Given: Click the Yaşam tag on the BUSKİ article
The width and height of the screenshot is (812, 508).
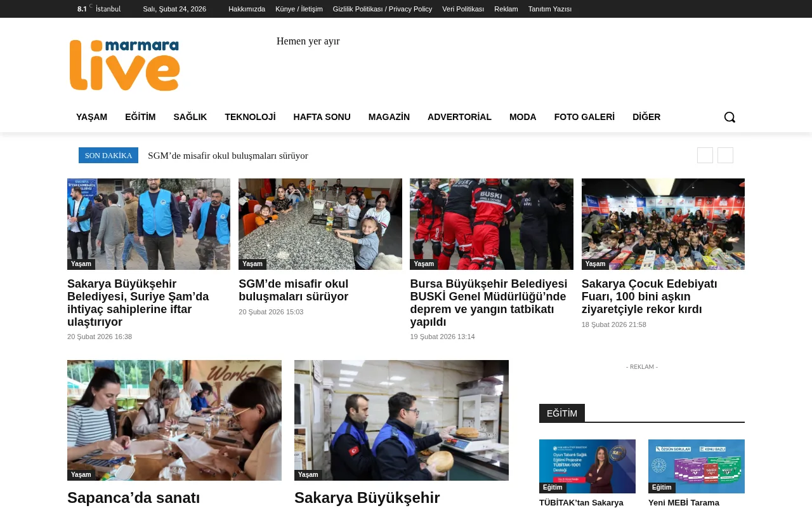Looking at the screenshot, I should tap(424, 264).
